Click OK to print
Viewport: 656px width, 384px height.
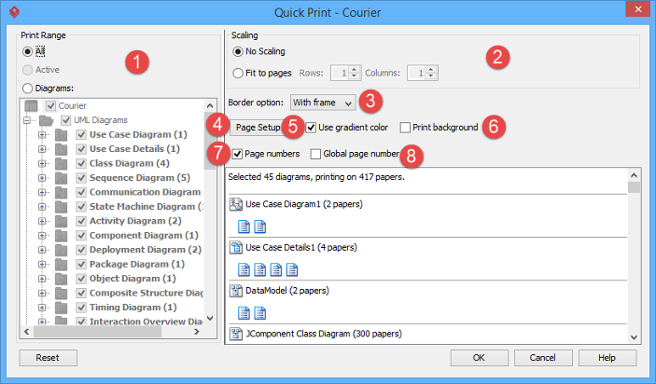[x=479, y=358]
